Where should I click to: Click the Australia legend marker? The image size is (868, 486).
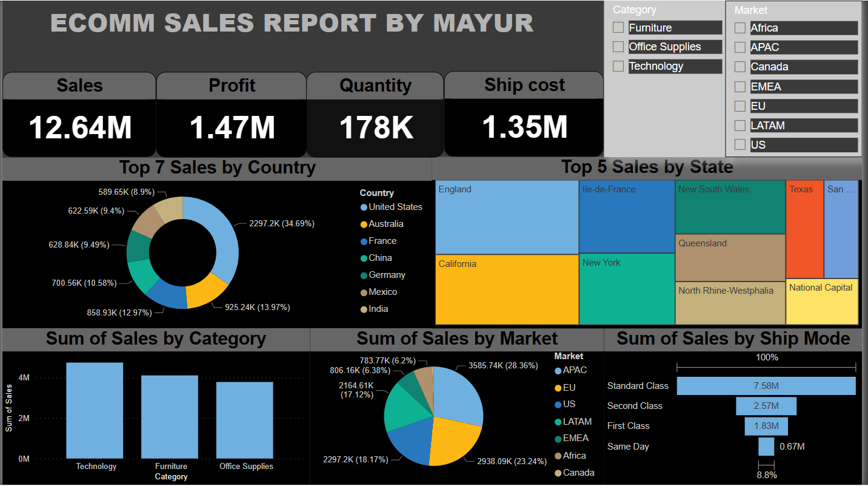(x=364, y=224)
